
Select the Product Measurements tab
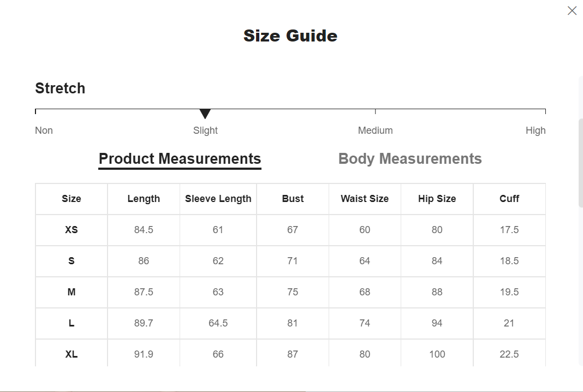coord(180,159)
